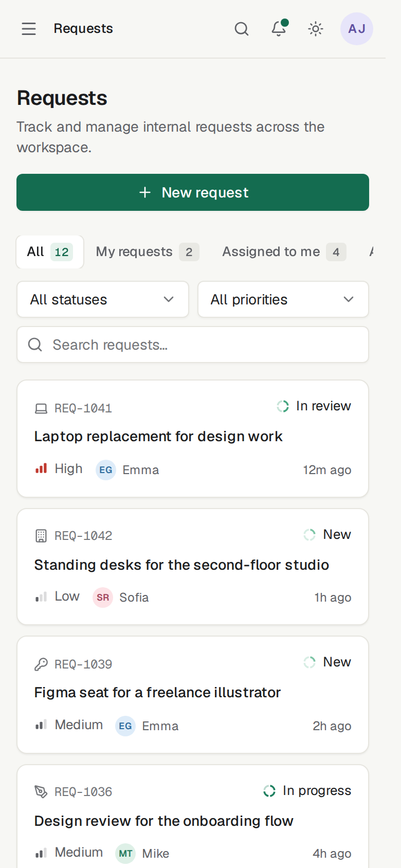Click the New request button
401x868 pixels.
click(193, 192)
